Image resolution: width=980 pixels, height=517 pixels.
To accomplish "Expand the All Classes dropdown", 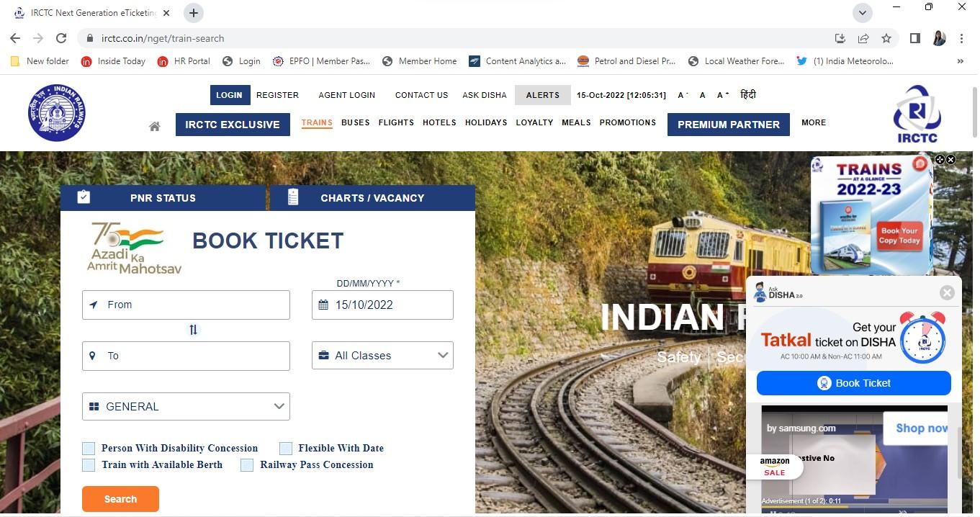I will click(x=382, y=356).
